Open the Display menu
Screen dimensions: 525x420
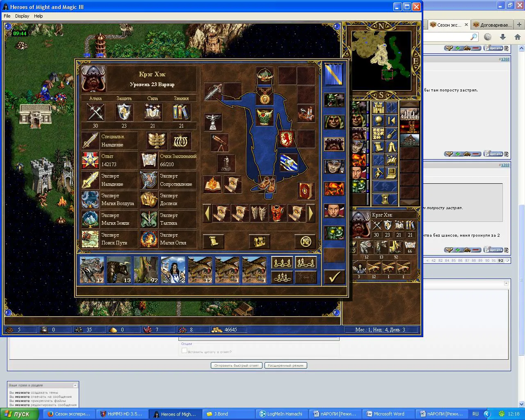coord(22,16)
